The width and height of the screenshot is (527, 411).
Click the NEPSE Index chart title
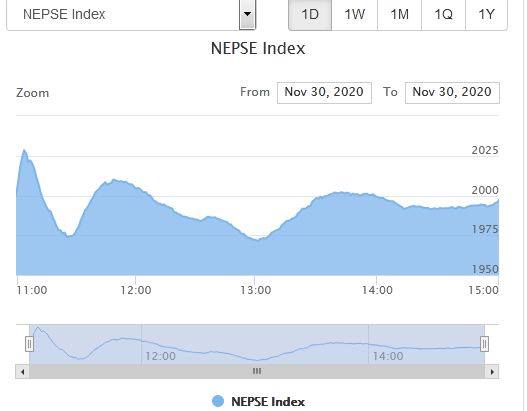pos(258,48)
